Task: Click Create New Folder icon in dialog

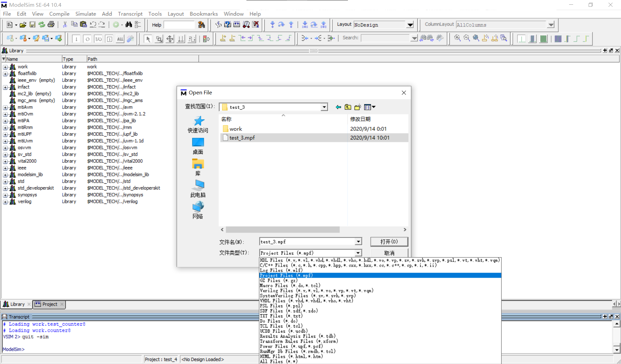Action: click(x=358, y=107)
